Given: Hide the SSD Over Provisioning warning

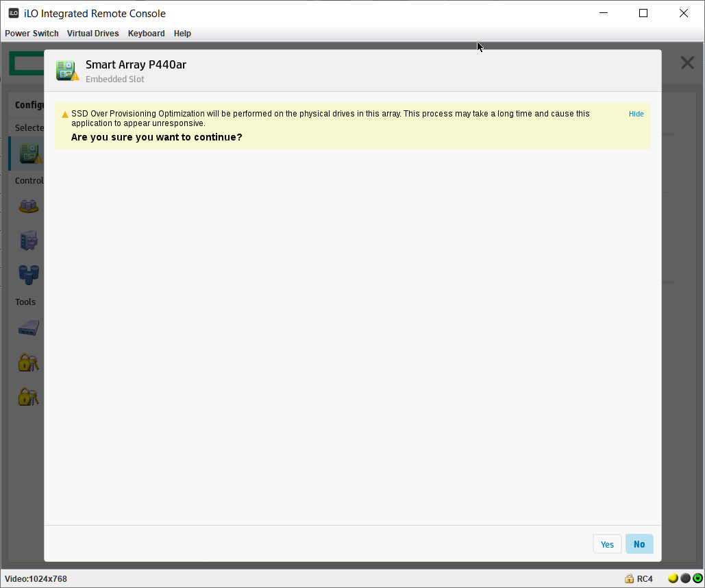Looking at the screenshot, I should 636,114.
